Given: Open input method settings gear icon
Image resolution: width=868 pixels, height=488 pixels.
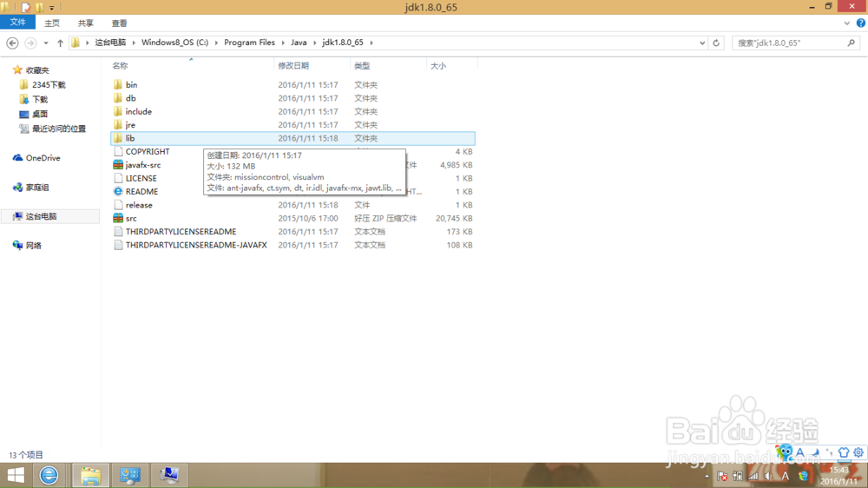Looking at the screenshot, I should pos(858,452).
